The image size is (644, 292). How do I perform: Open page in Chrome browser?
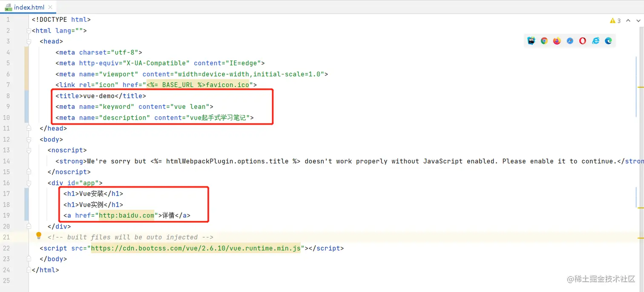(544, 41)
